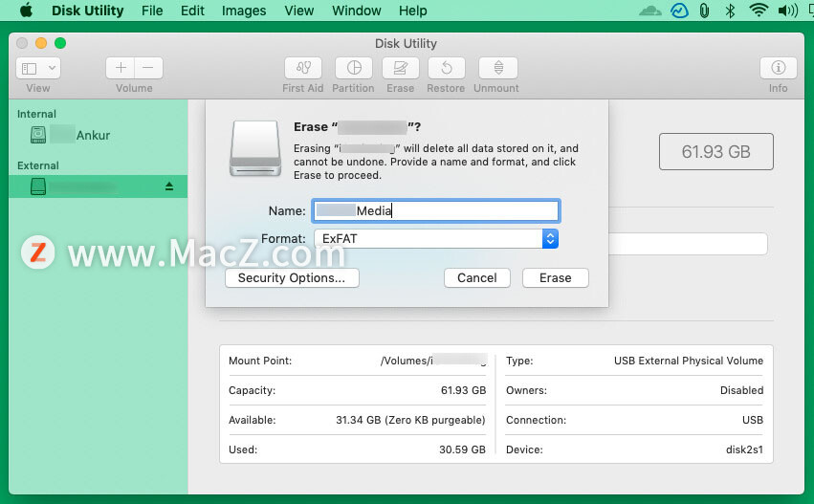This screenshot has height=504, width=814.
Task: Open the File menu
Action: click(152, 11)
